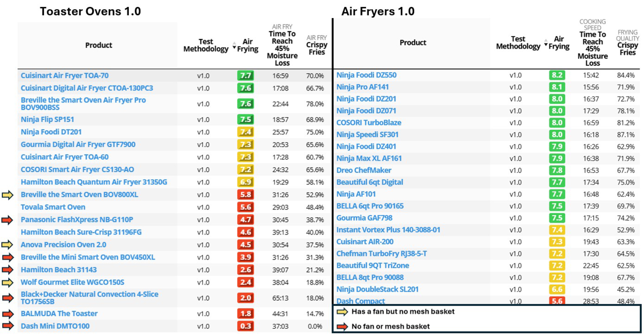The height and width of the screenshot is (336, 644).
Task: Click red arrow beside Panasonic FlashXpress
Action: pyautogui.click(x=7, y=220)
